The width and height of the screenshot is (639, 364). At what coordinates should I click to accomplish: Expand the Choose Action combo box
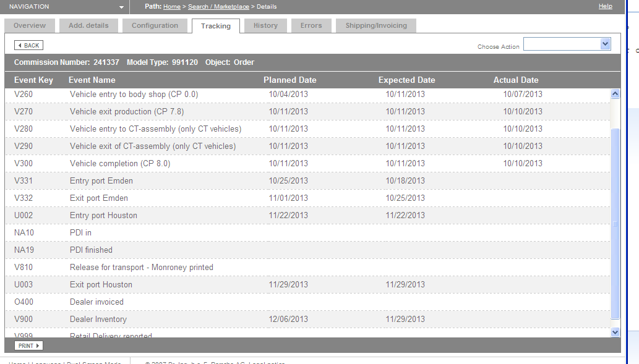pos(567,44)
